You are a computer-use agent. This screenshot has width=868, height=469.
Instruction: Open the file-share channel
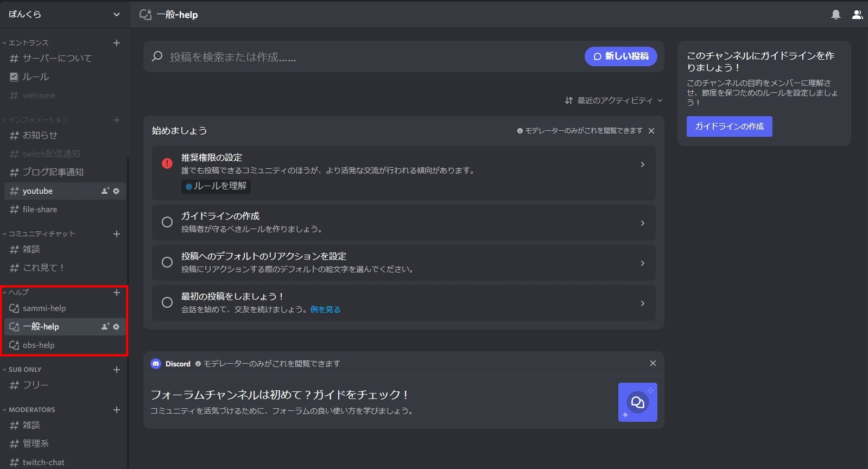tap(65, 210)
